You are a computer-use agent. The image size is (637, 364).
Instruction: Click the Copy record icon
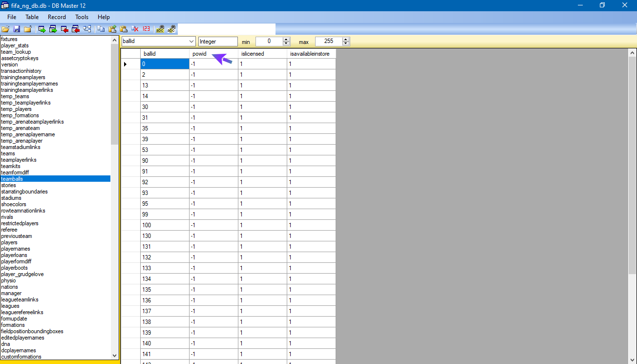(x=101, y=29)
